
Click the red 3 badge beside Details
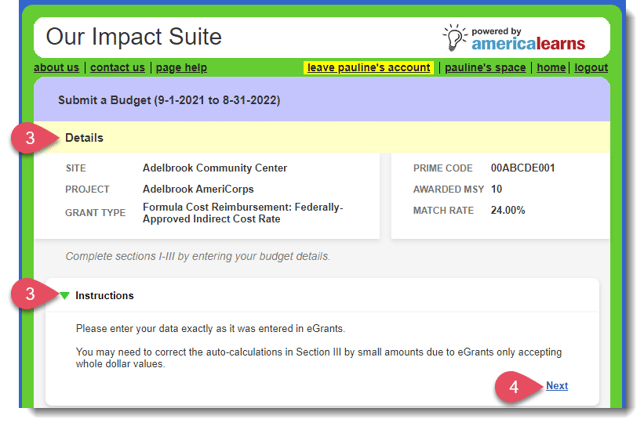31,138
